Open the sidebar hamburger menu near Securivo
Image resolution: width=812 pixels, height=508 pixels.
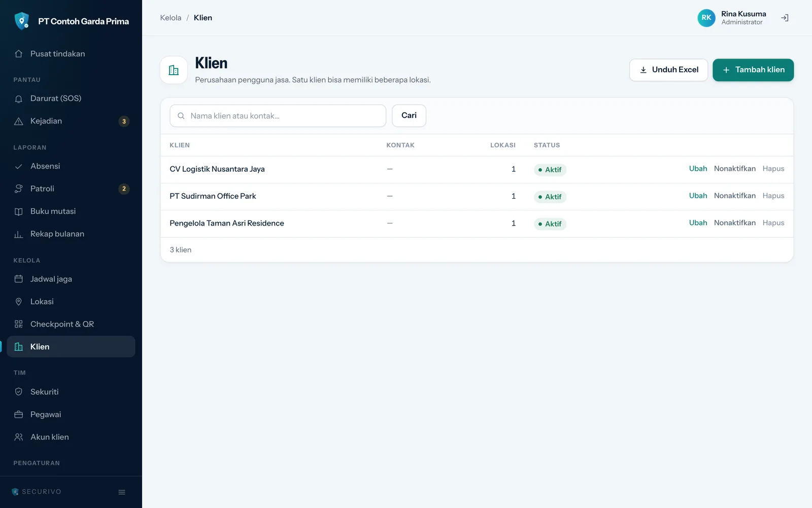click(x=122, y=492)
